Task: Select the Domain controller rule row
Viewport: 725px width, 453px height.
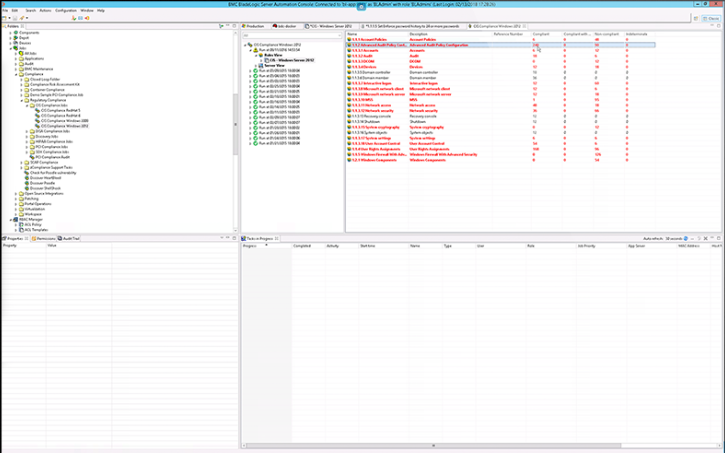Action: [x=501, y=73]
